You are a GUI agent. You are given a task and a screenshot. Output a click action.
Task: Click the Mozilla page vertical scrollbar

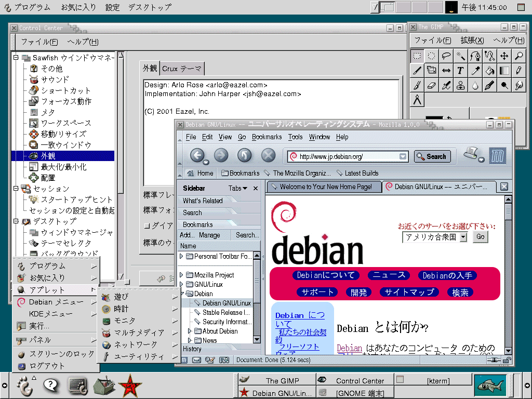tap(508, 275)
